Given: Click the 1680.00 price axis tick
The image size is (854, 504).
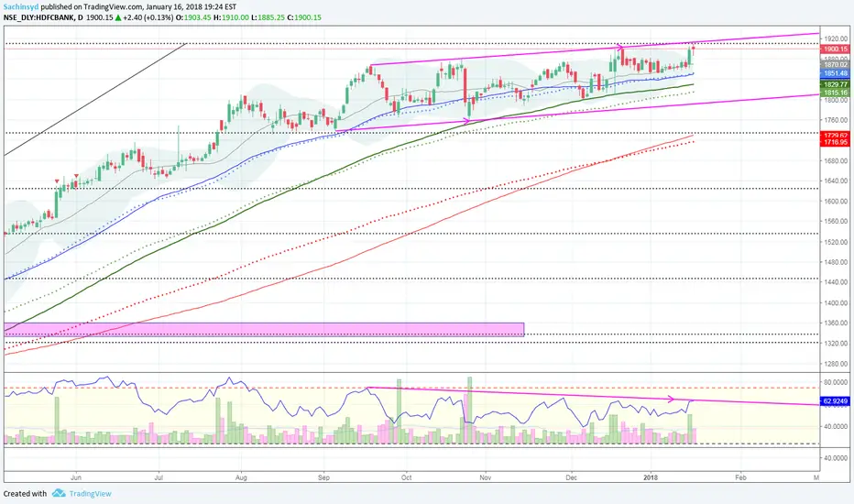Looking at the screenshot, I should click(x=836, y=160).
